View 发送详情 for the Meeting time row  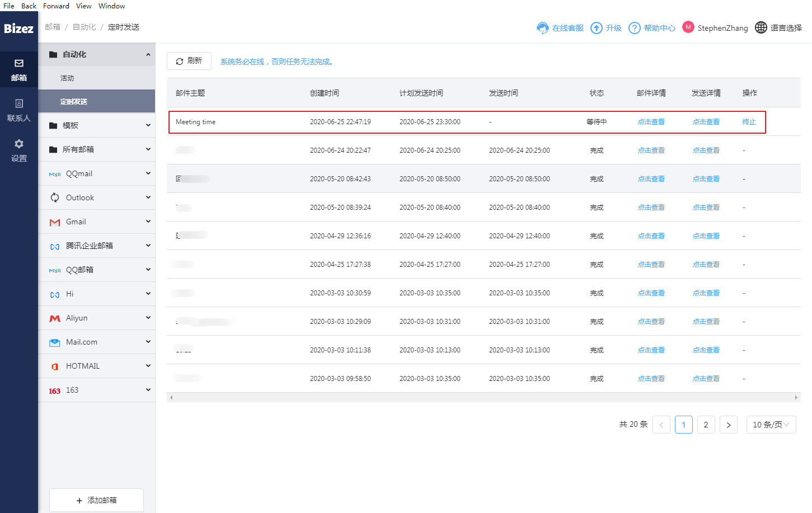706,122
